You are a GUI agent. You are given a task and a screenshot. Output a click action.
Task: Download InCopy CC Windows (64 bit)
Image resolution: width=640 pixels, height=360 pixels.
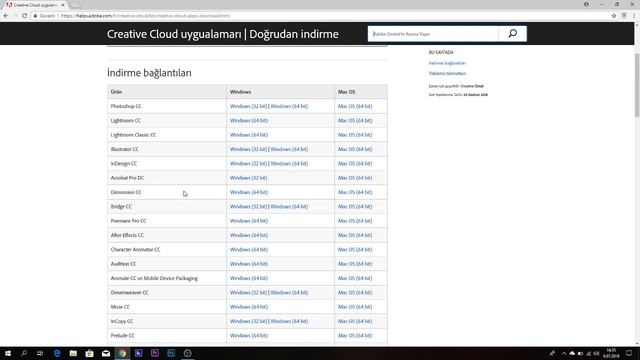[x=289, y=321]
